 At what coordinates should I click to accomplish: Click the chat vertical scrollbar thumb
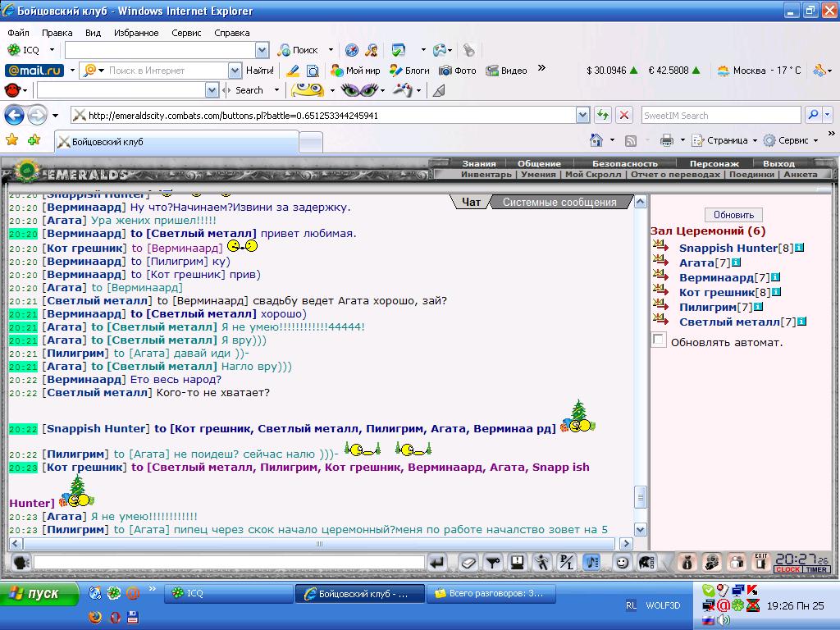click(640, 497)
